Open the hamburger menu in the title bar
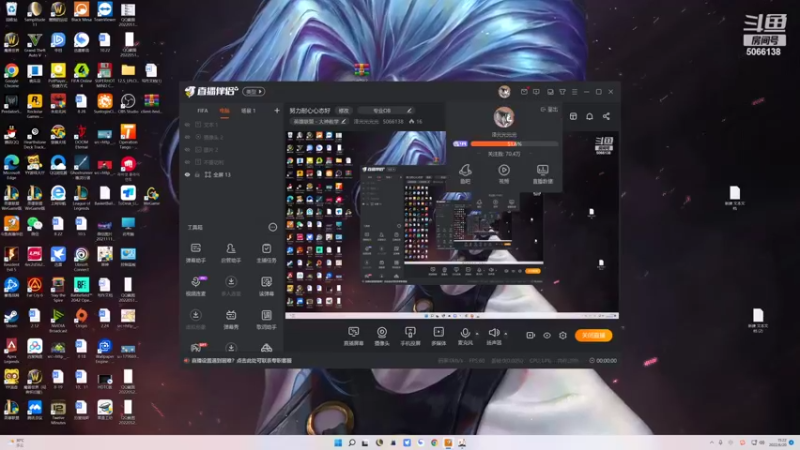Image resolution: width=800 pixels, height=450 pixels. coord(574,92)
